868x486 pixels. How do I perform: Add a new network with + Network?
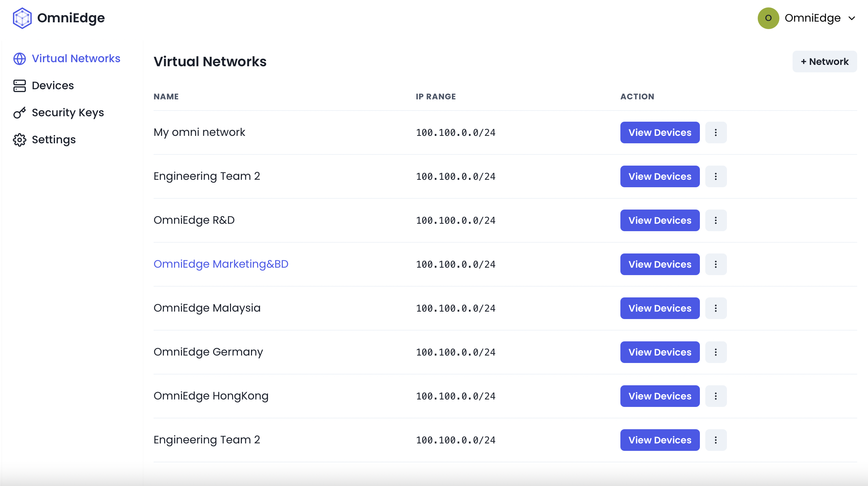(x=824, y=62)
